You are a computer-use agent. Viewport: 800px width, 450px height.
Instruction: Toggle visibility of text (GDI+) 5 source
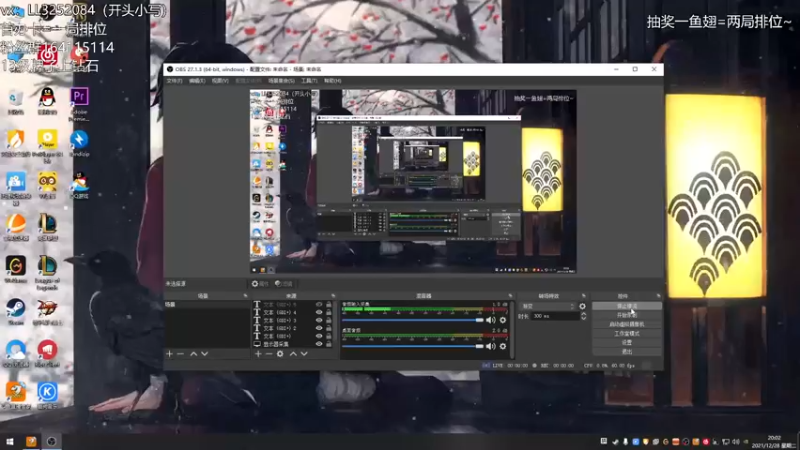319,305
